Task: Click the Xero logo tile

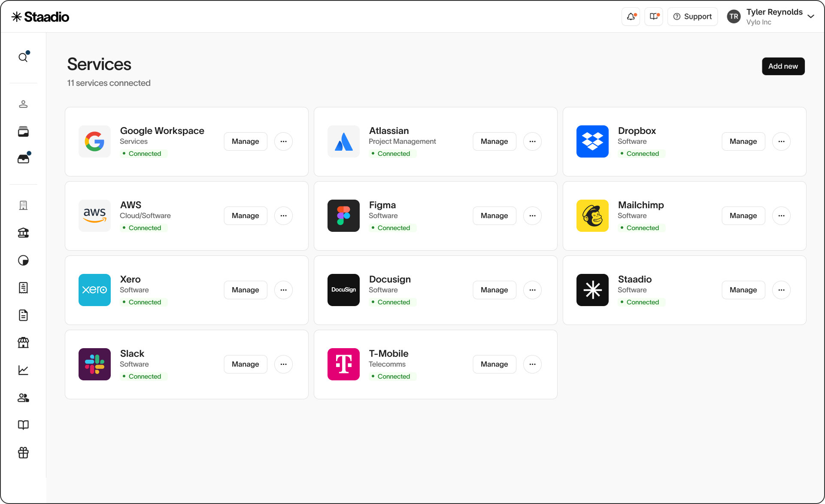Action: pyautogui.click(x=94, y=290)
